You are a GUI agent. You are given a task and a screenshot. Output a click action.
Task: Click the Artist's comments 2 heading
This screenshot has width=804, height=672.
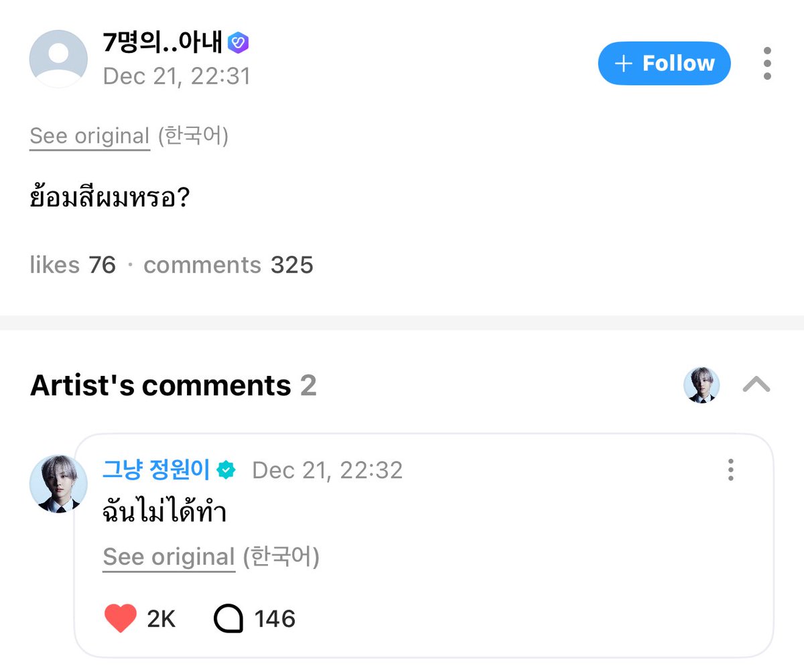(x=173, y=386)
